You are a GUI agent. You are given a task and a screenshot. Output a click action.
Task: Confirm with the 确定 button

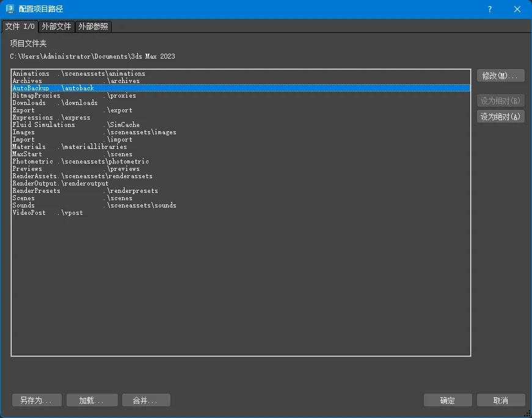click(x=447, y=400)
